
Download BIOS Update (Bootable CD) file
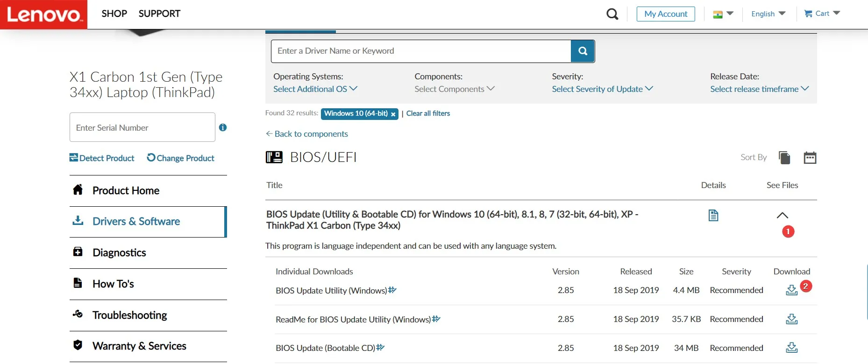click(x=791, y=348)
